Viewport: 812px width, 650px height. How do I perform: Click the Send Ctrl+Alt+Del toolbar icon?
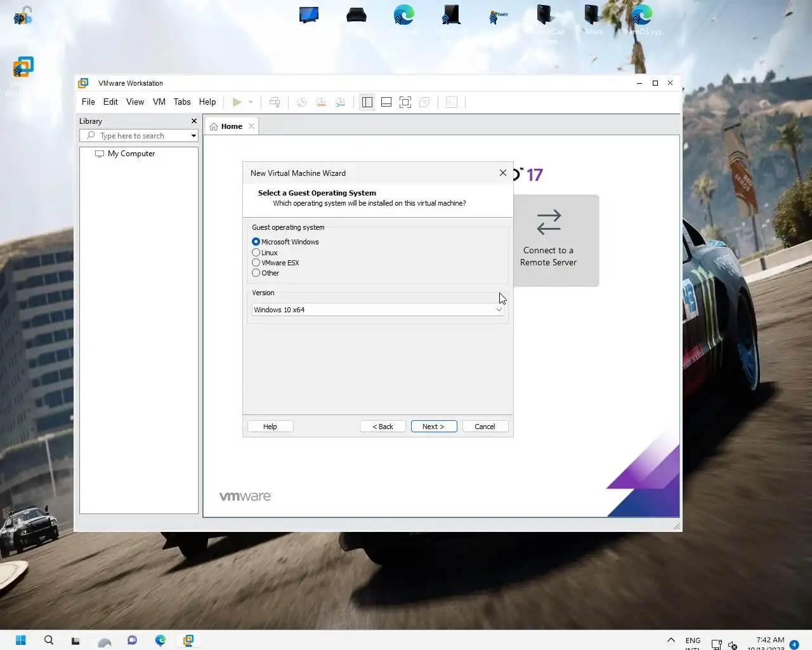click(275, 102)
